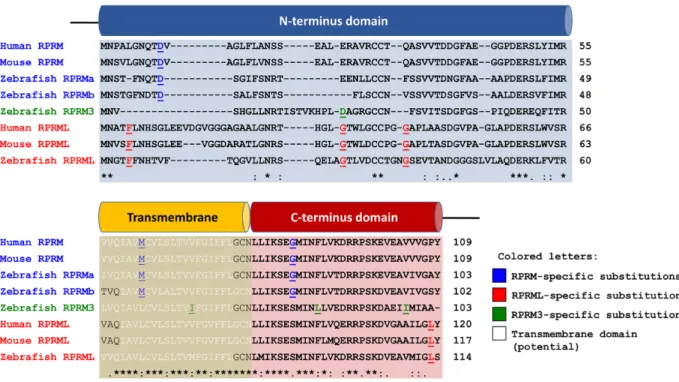Click Human RPRM label in upper alignment
The image size is (679, 382).
(x=32, y=46)
